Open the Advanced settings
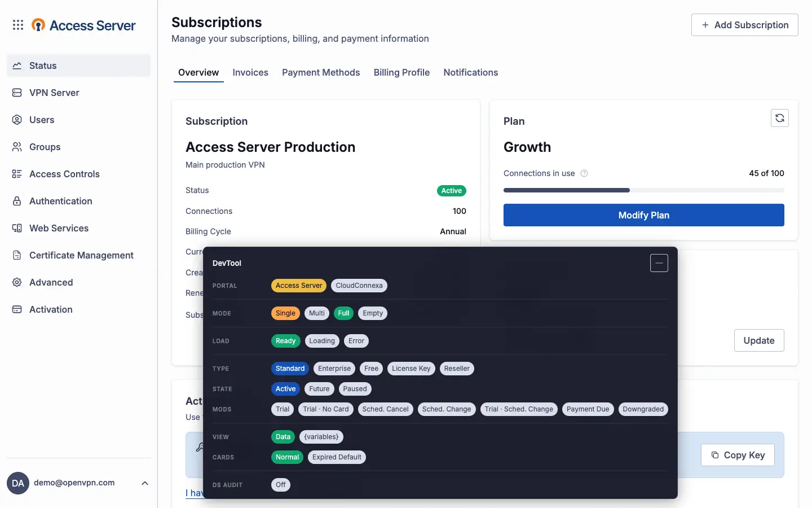This screenshot has height=508, width=812. (x=78, y=282)
